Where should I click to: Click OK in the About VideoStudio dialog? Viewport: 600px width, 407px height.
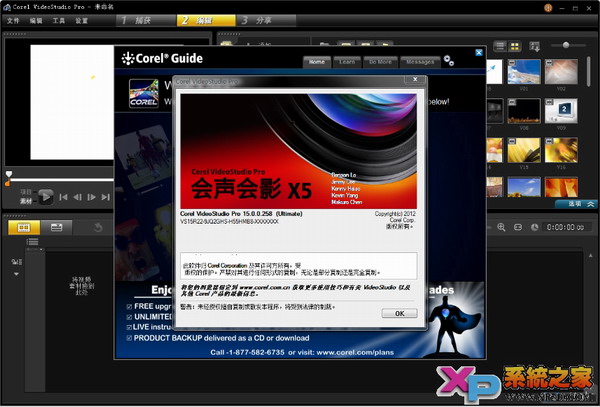pos(399,313)
